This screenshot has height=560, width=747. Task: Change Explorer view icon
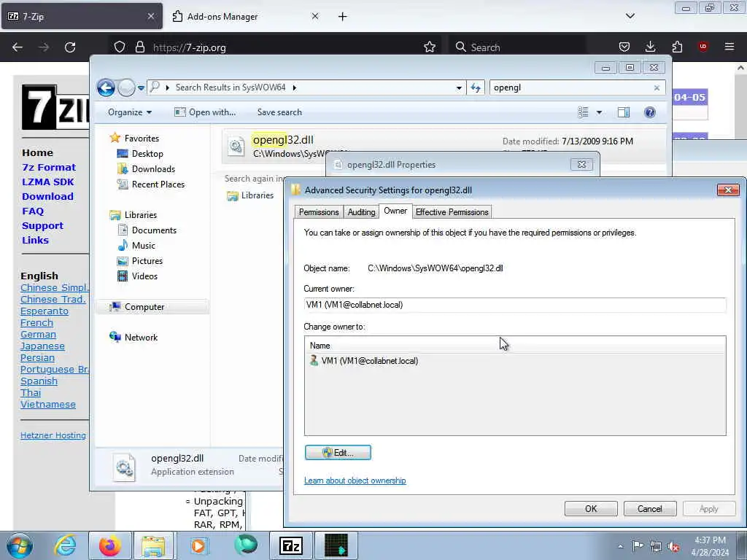[x=583, y=112]
